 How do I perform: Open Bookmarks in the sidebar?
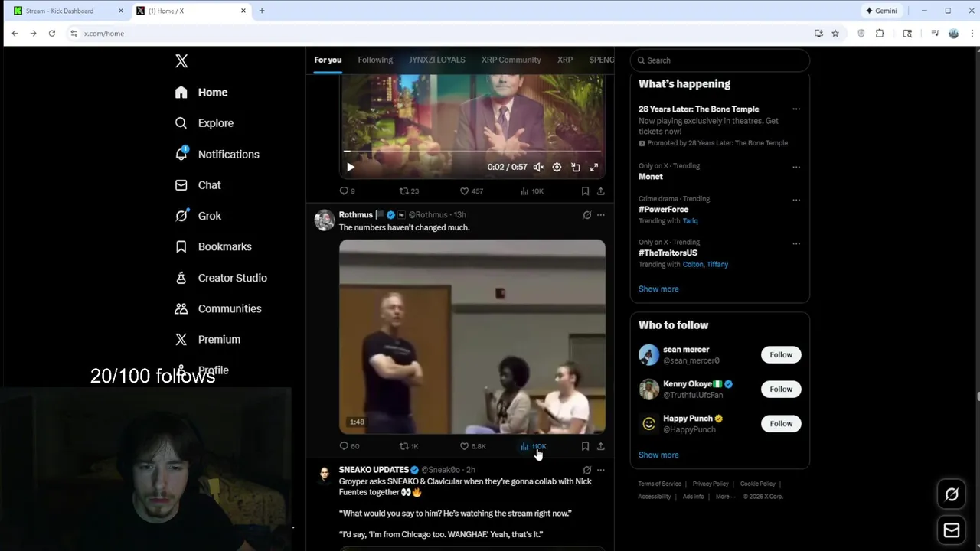213,246
